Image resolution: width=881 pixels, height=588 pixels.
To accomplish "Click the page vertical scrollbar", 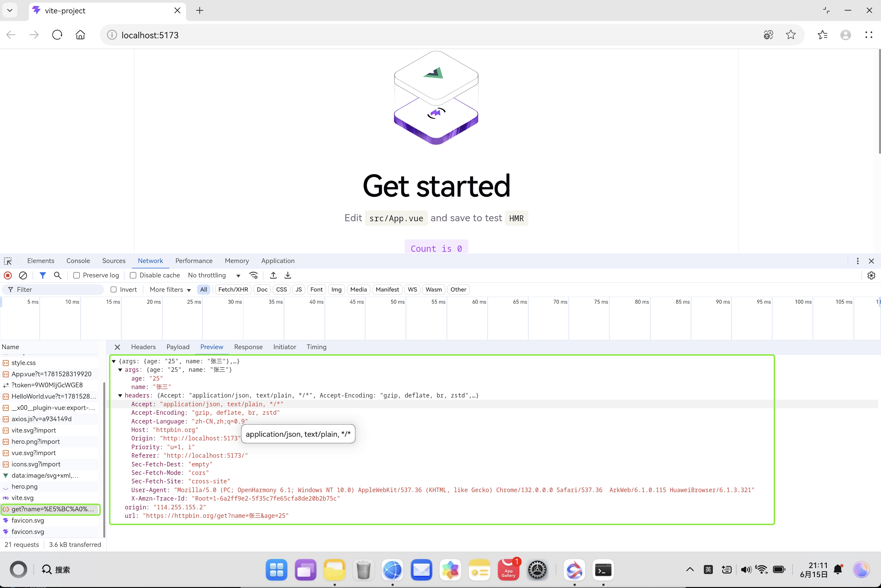I will coord(879,101).
